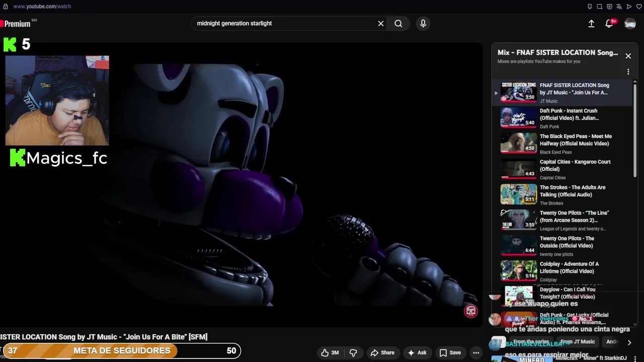
Task: Click the browser send/play arrow icon
Action: click(x=628, y=7)
